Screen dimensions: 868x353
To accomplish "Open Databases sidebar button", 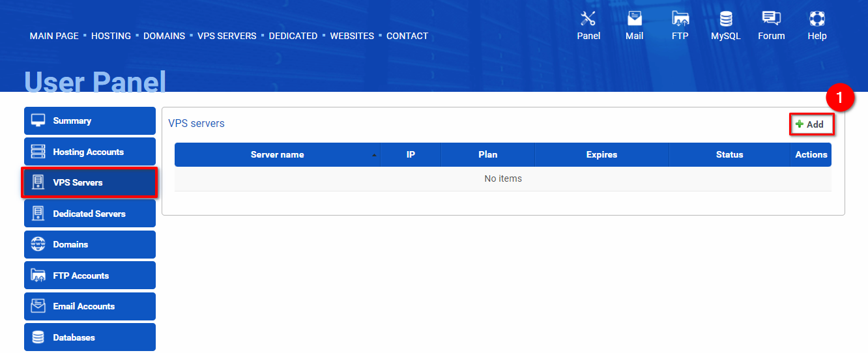I will (x=90, y=337).
